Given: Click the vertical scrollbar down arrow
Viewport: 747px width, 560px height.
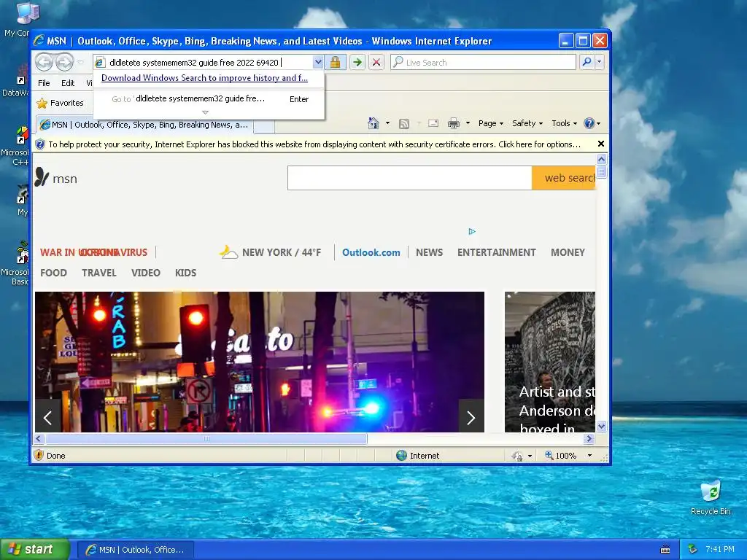Looking at the screenshot, I should point(601,426).
